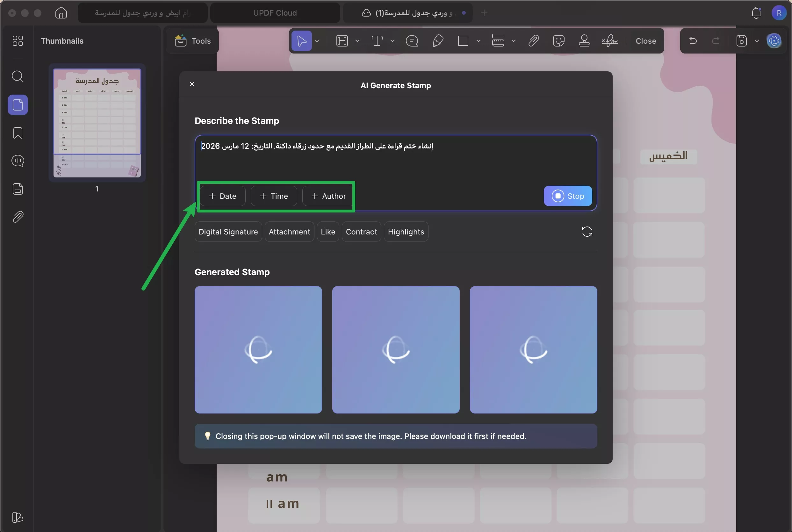
Task: Select the sticker tool icon
Action: tap(558, 41)
